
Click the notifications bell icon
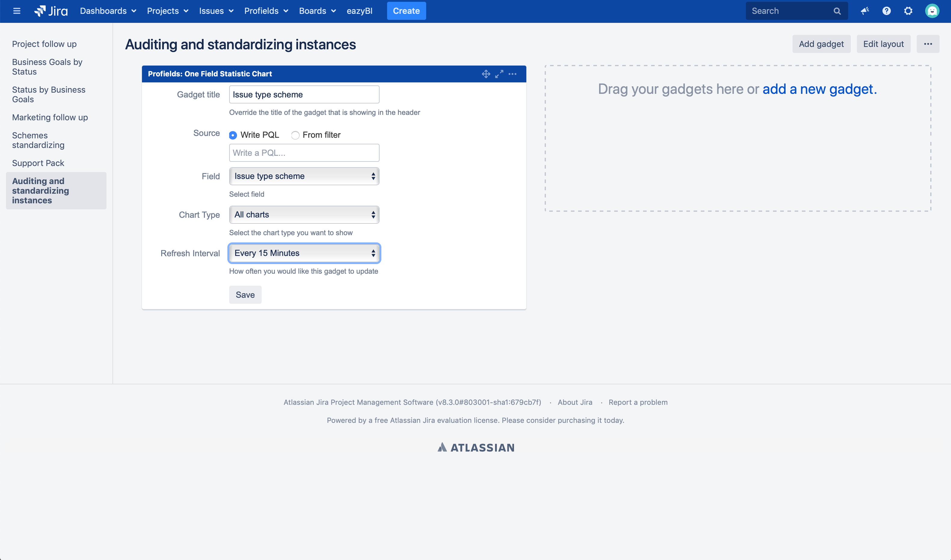point(865,11)
